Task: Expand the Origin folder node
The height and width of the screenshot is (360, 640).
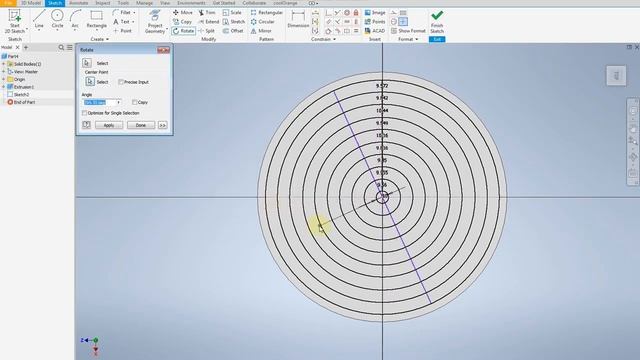Action: coord(4,79)
